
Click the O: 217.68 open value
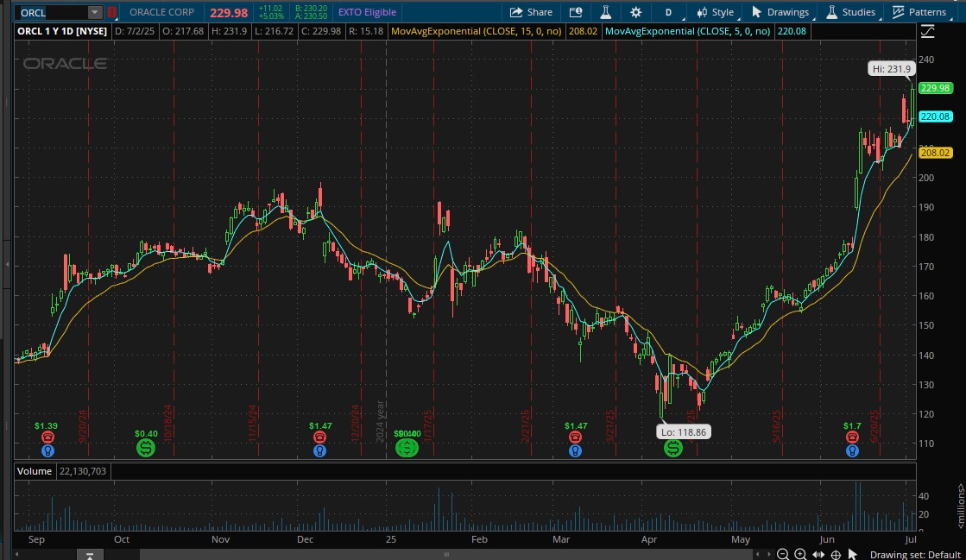click(x=182, y=31)
